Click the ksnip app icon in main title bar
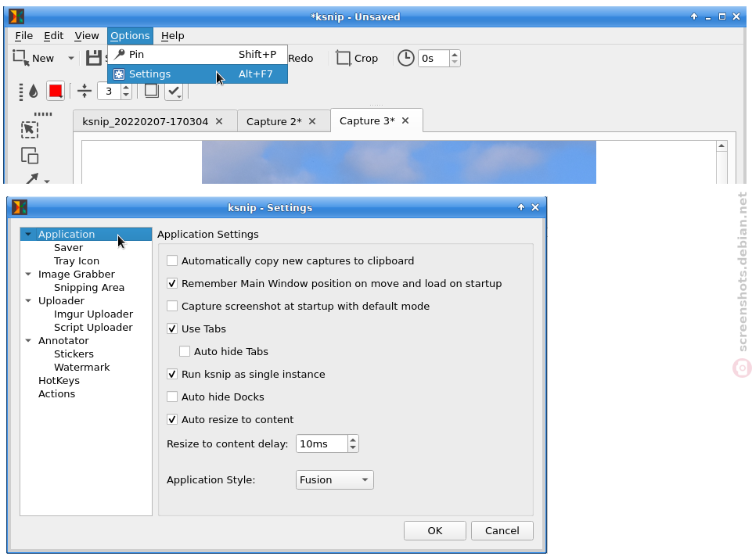Image resolution: width=752 pixels, height=560 pixels. point(16,16)
